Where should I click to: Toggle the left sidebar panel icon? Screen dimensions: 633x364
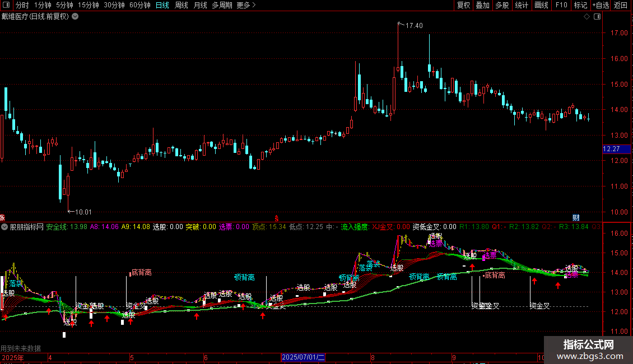click(6, 5)
